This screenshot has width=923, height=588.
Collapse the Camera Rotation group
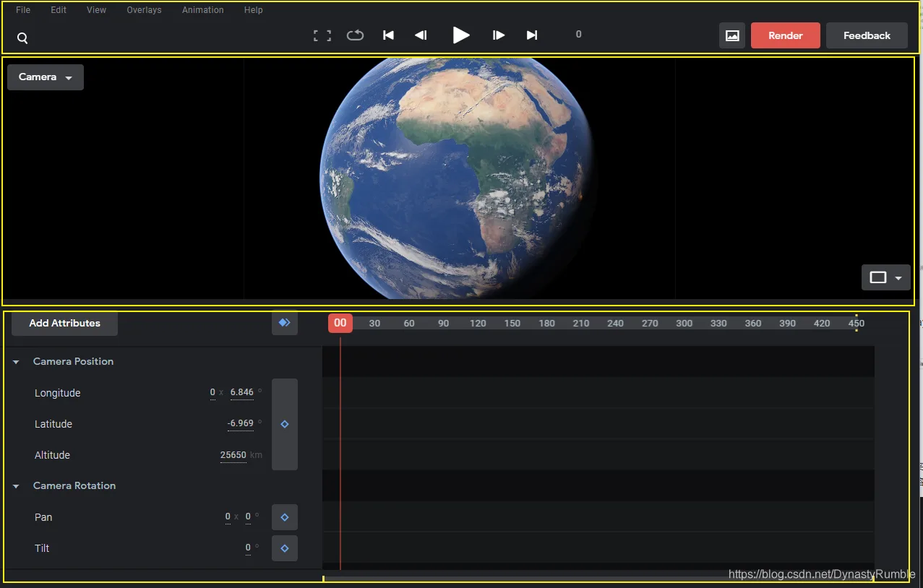pyautogui.click(x=16, y=486)
